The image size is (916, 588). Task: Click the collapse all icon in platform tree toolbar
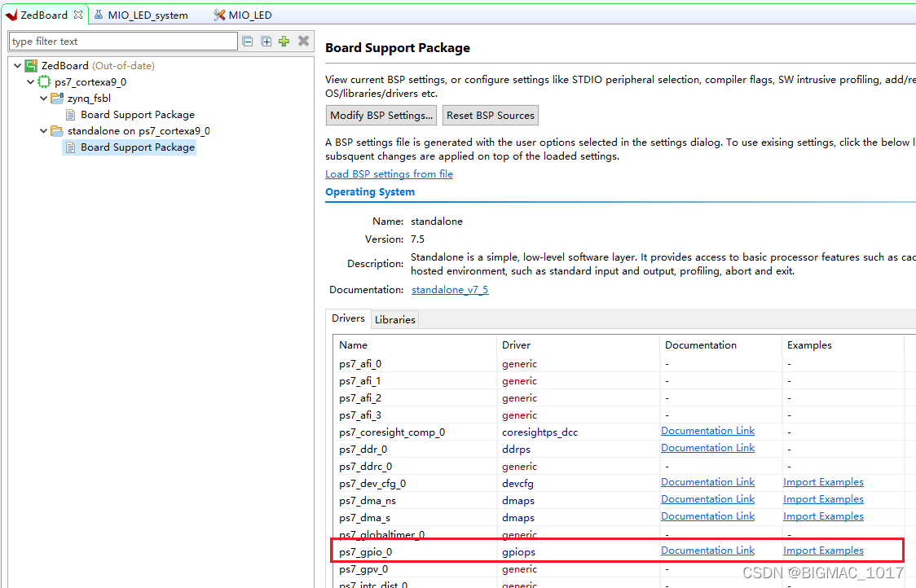click(248, 41)
